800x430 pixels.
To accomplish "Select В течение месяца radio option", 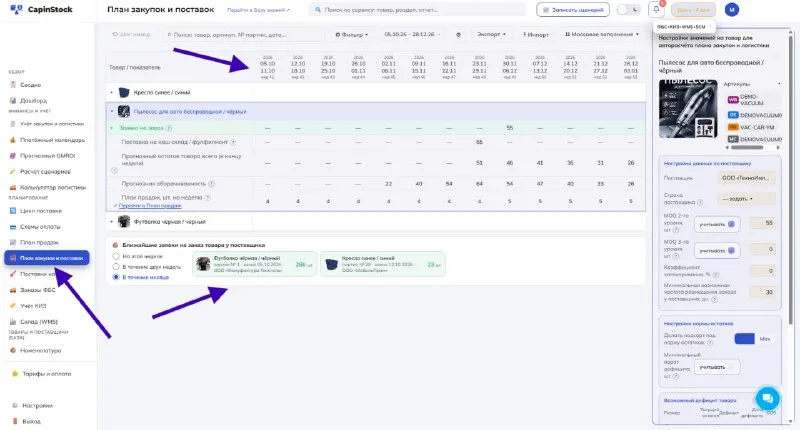I will pos(116,277).
